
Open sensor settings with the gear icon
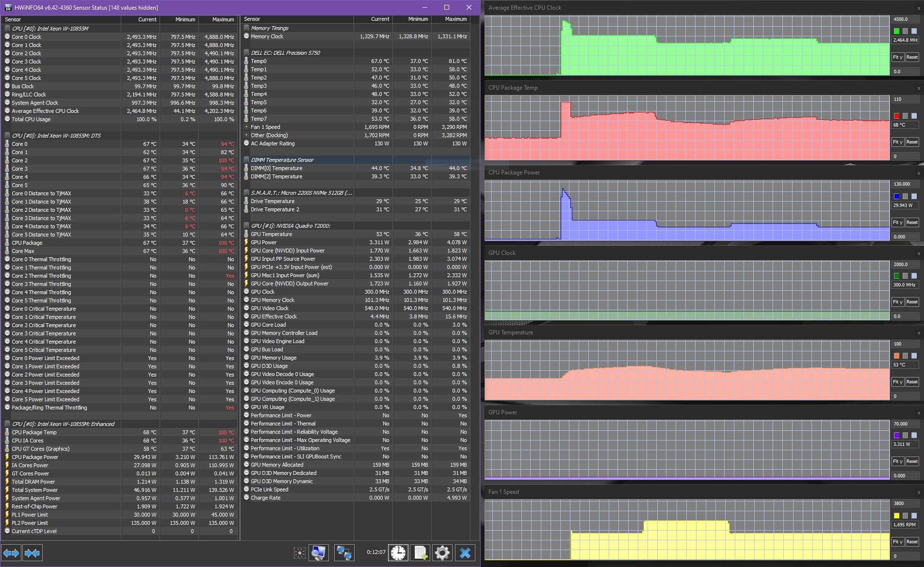[442, 553]
